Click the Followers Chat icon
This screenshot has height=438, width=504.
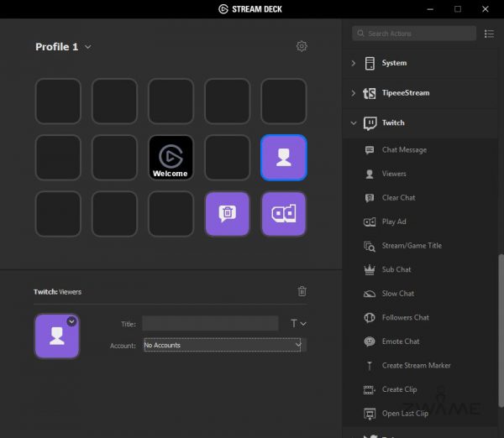[x=370, y=317]
